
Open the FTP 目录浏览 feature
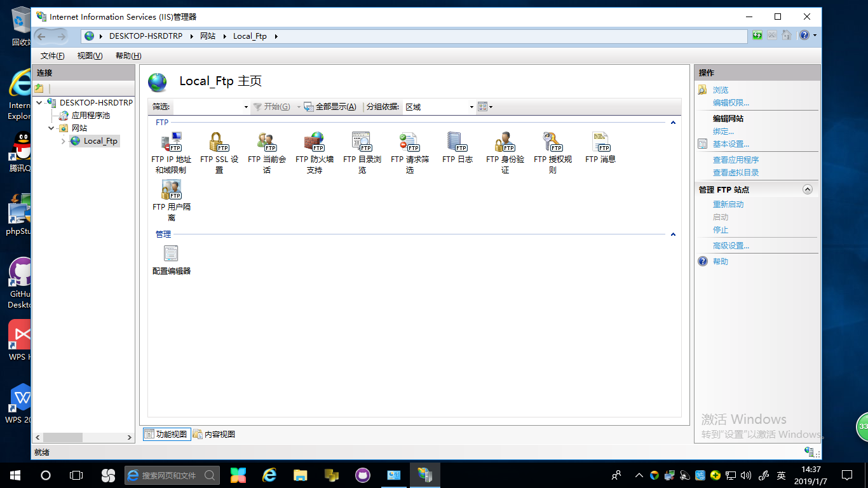[361, 144]
